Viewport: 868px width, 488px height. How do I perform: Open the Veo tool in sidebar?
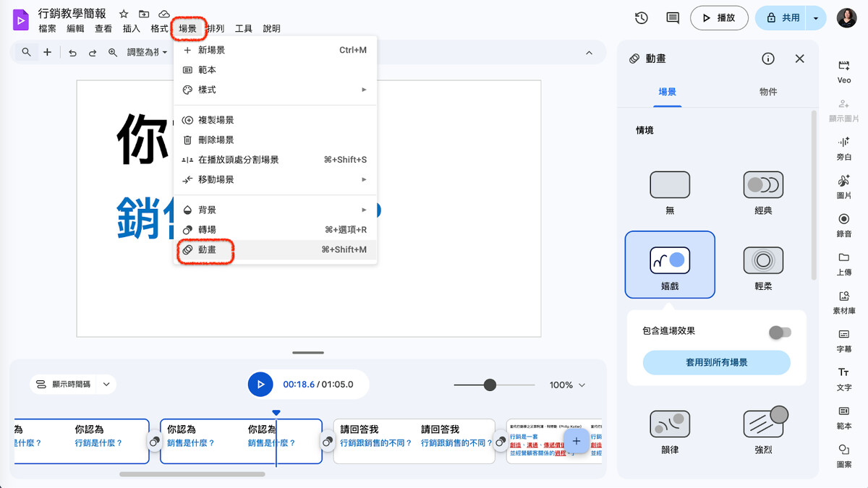pos(843,71)
